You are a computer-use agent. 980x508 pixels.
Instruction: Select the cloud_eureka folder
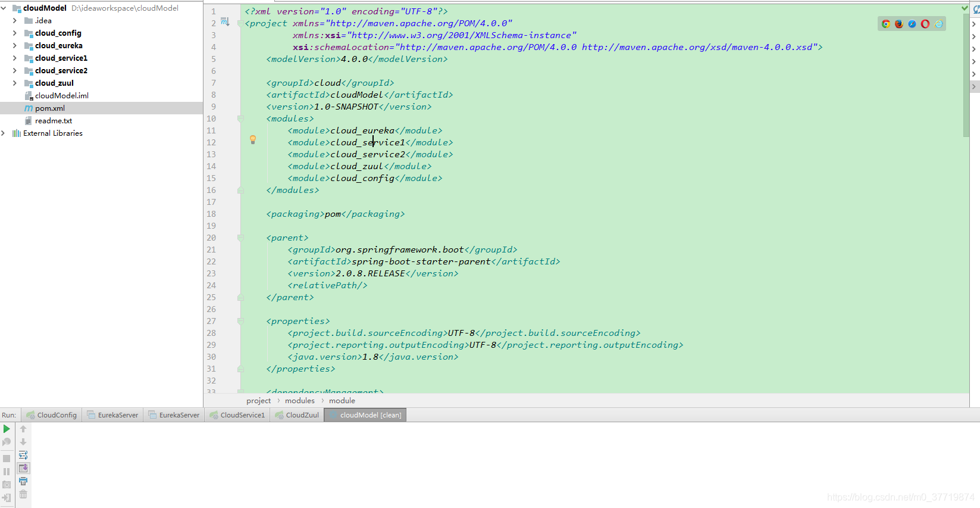pos(59,46)
